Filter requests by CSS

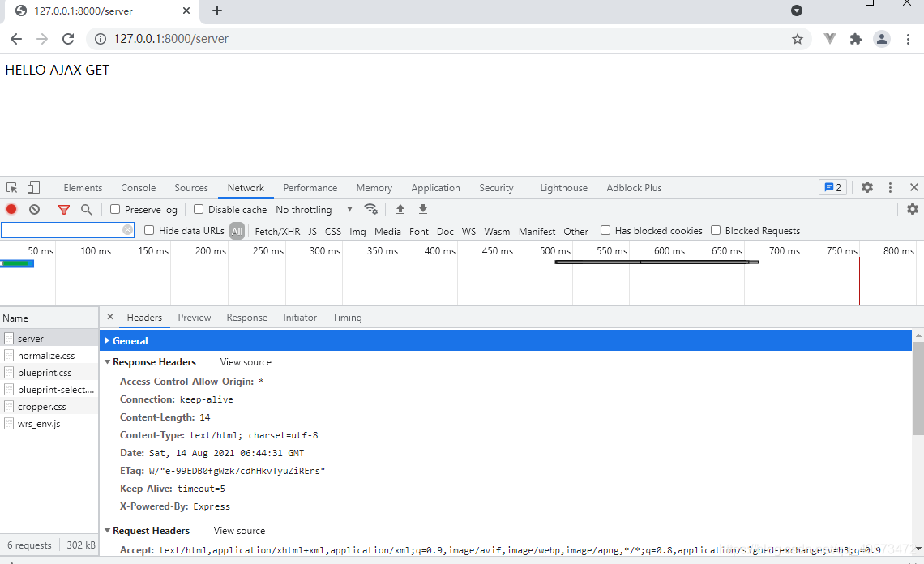point(333,232)
